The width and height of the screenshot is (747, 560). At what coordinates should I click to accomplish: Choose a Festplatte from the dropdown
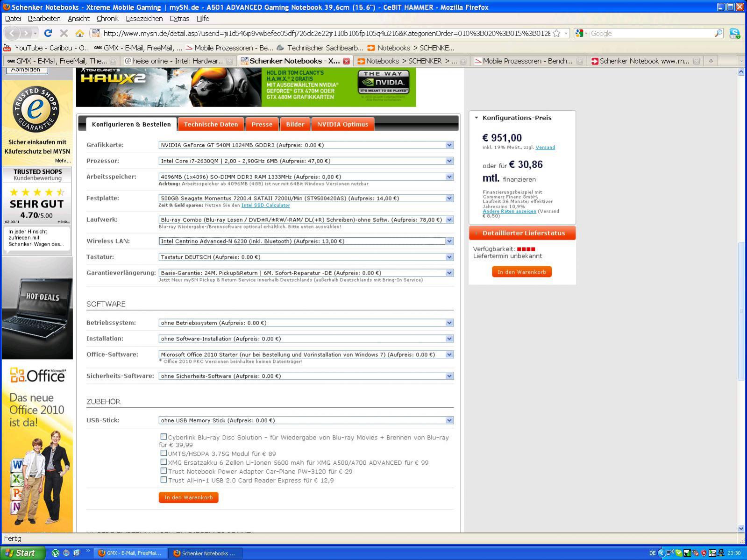pos(306,198)
